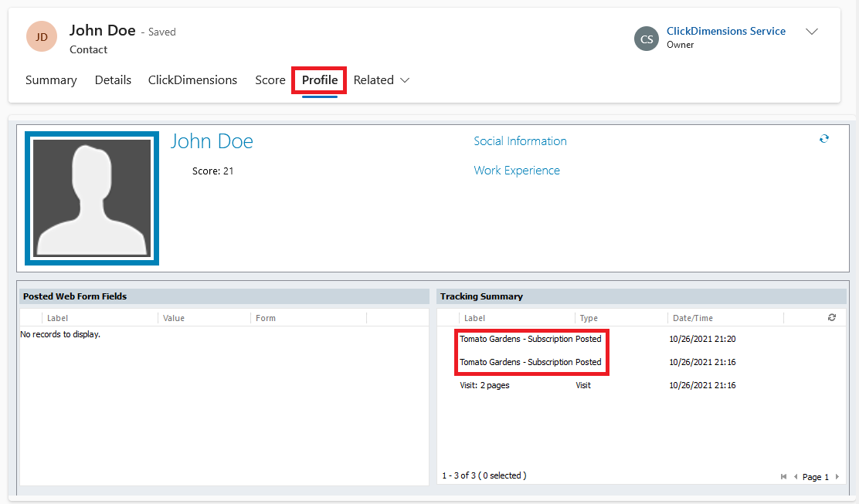Click the '1 - 3 of 3 (0 selected)' status text

(x=484, y=475)
